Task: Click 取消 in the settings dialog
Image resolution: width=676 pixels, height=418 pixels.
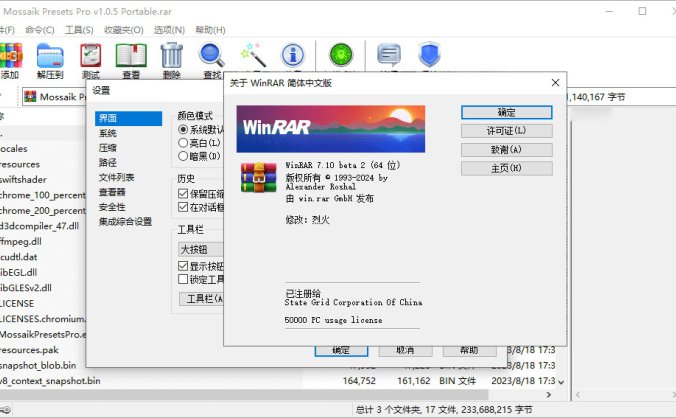Action: coord(405,351)
